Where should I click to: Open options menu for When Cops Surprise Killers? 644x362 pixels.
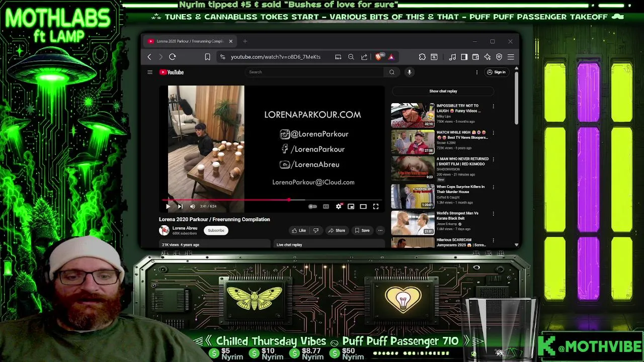493,187
